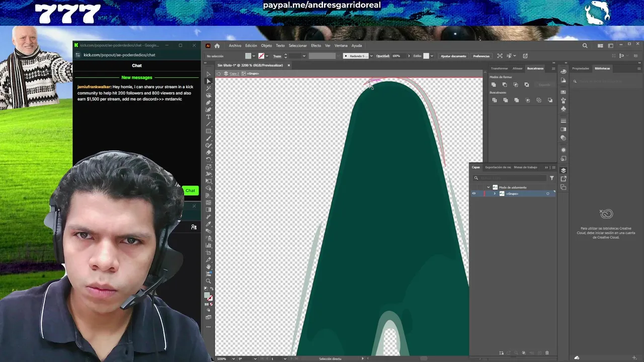Screen dimensions: 644x362
Task: Open the Redondo 5 brush definition dropdown
Action: [x=371, y=56]
